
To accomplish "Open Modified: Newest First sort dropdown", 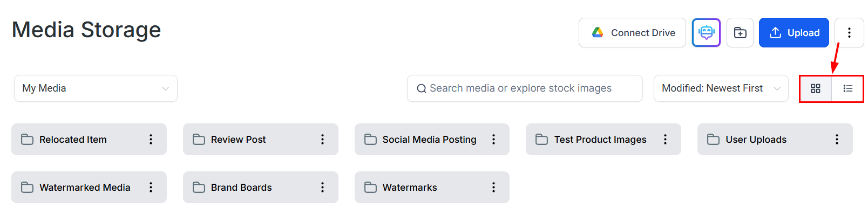I will tap(721, 88).
